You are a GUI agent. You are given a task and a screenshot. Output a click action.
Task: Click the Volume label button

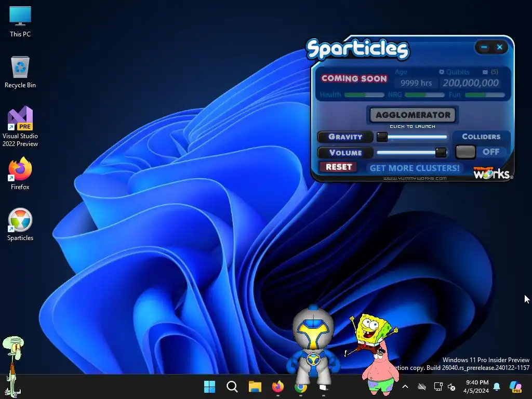click(x=345, y=153)
